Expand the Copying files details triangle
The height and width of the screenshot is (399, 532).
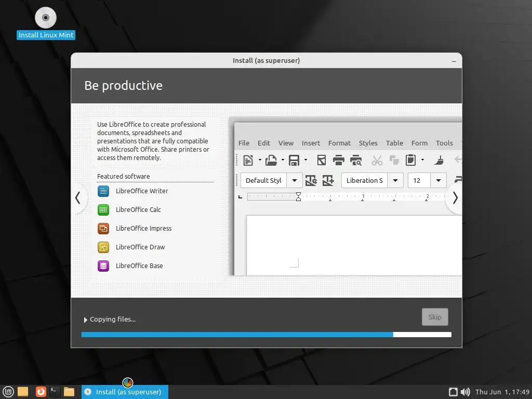point(86,320)
